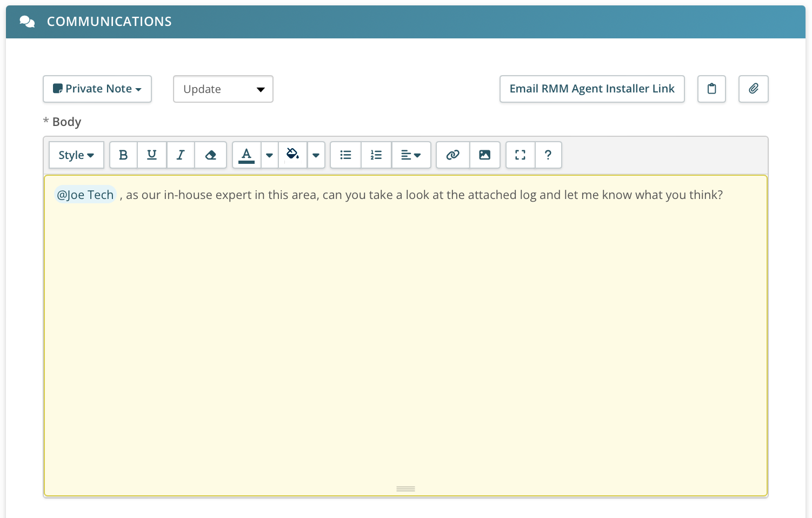Open the font color options arrow
Viewport: 812px width, 518px height.
(269, 155)
